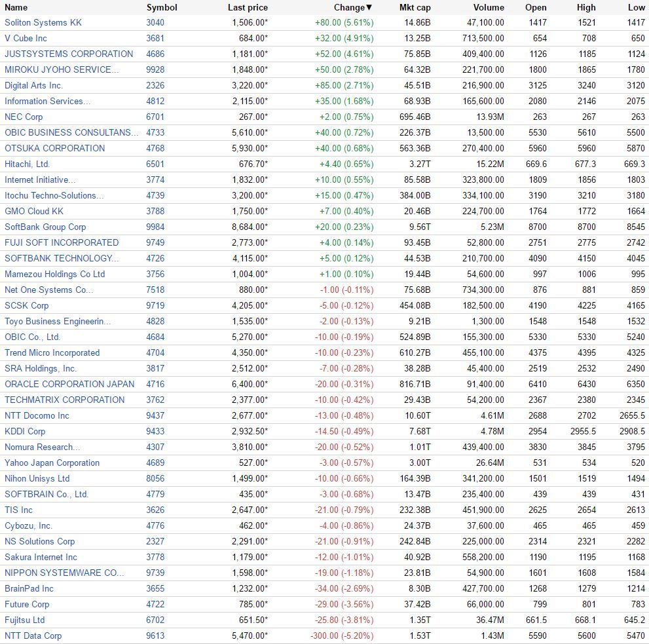Click ticker symbol 6702
Viewport: 649px width, 644px height.
point(155,620)
